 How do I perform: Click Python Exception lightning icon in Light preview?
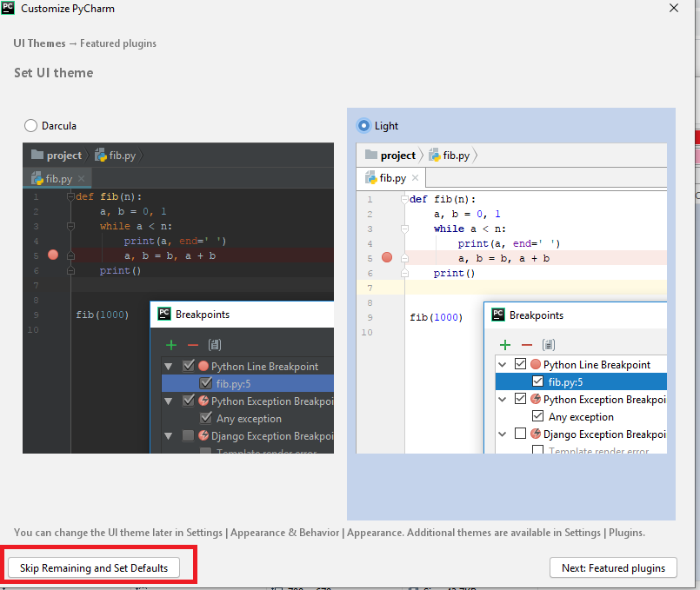(x=536, y=399)
